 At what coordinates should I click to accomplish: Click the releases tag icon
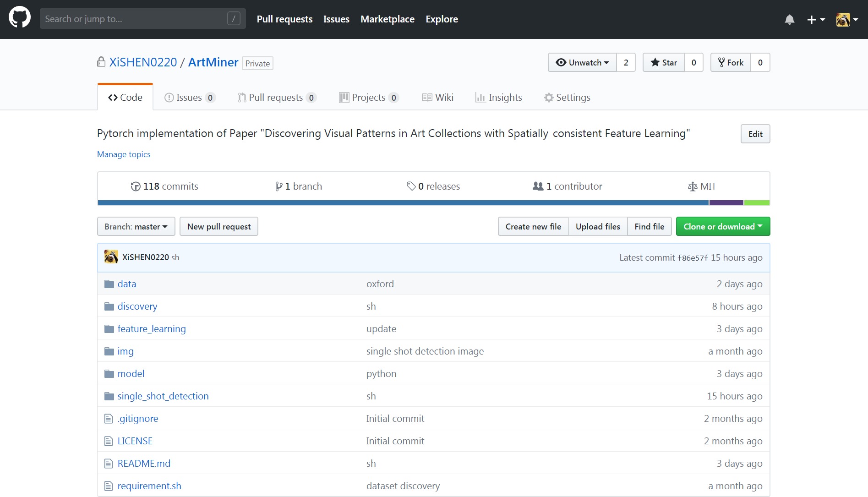(411, 186)
